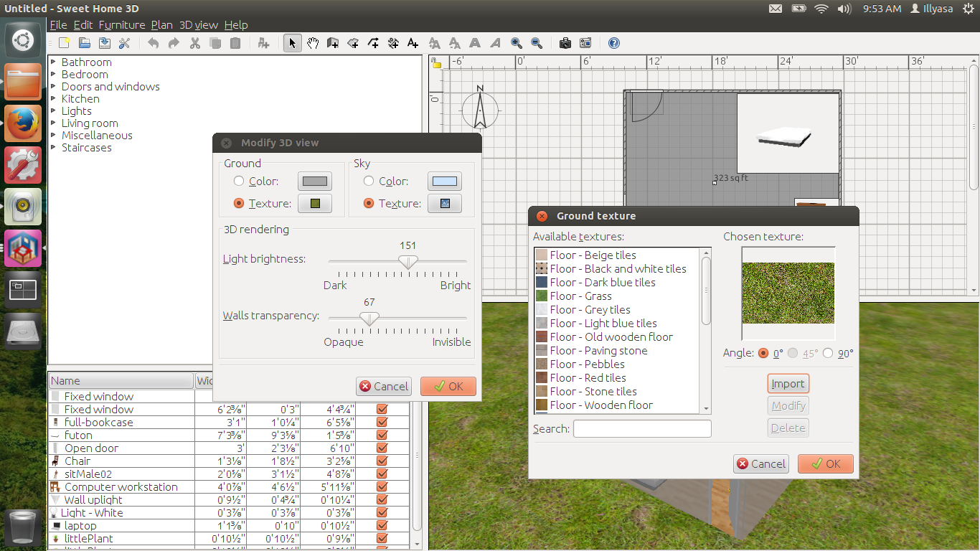
Task: Click the Open home folder icon
Action: tap(85, 43)
